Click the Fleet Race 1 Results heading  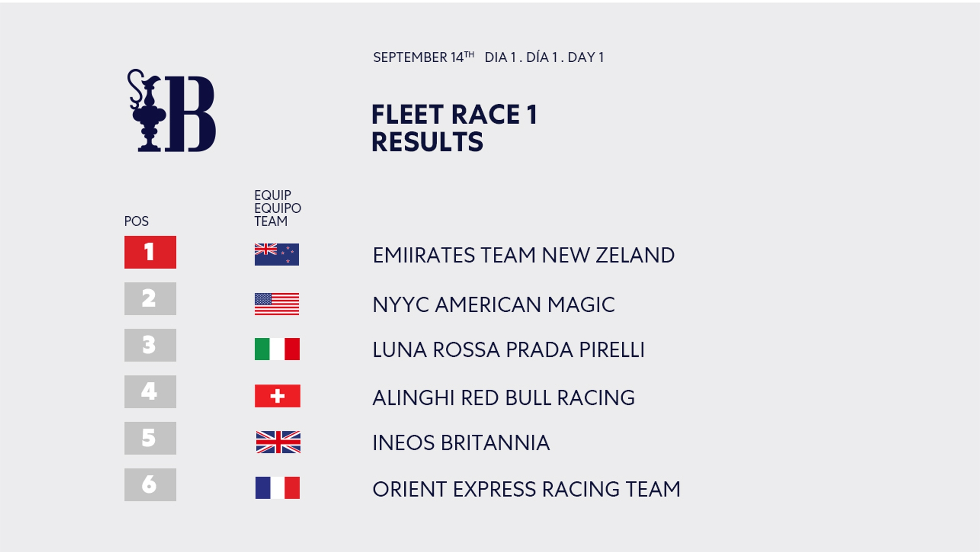[x=454, y=128]
